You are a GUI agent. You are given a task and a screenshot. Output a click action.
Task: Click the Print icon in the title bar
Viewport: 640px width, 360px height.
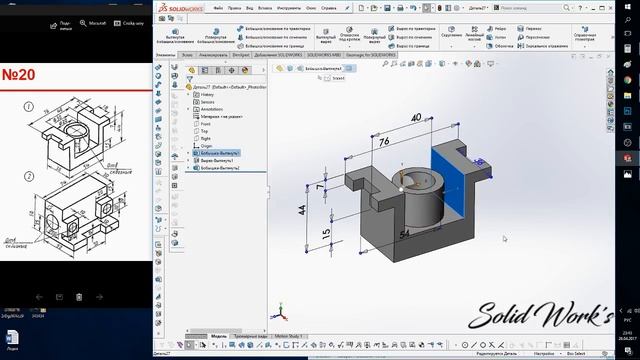click(400, 8)
